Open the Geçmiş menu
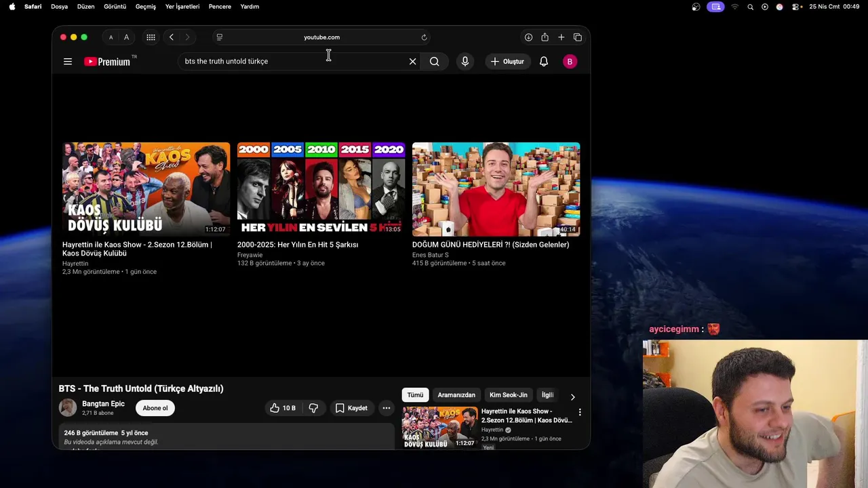This screenshot has width=868, height=488. (x=146, y=7)
